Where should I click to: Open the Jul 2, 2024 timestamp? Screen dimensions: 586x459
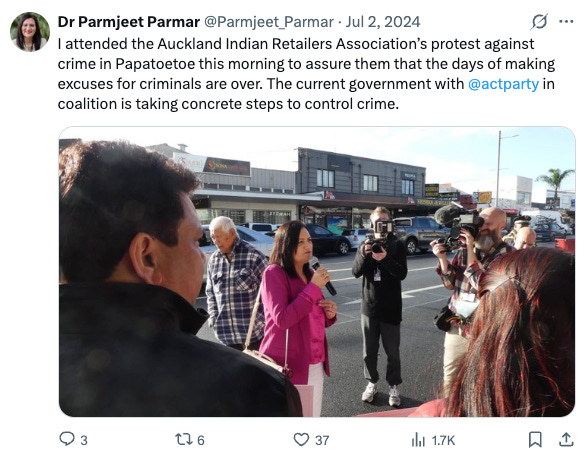pos(383,22)
